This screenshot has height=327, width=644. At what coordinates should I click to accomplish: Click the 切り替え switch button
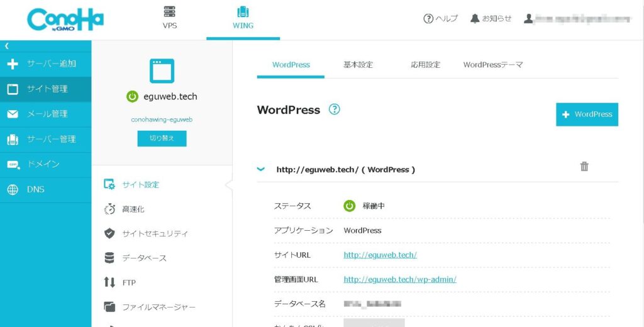pos(162,138)
